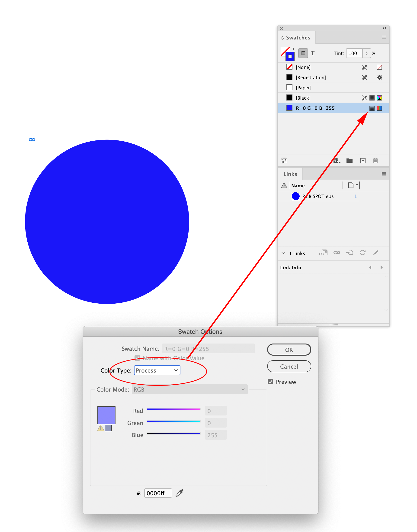Click the Swap Fill and Stroke arrow
Viewport: 417px width, 532px height.
pyautogui.click(x=293, y=49)
